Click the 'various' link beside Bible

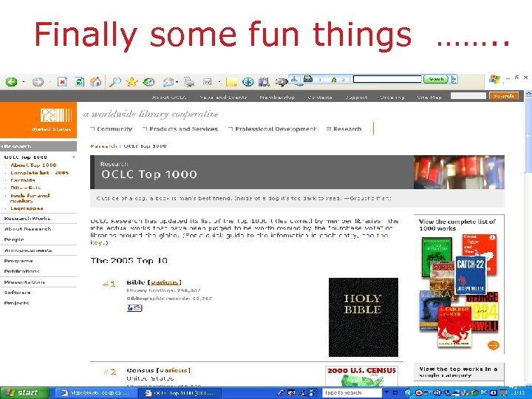tap(164, 282)
